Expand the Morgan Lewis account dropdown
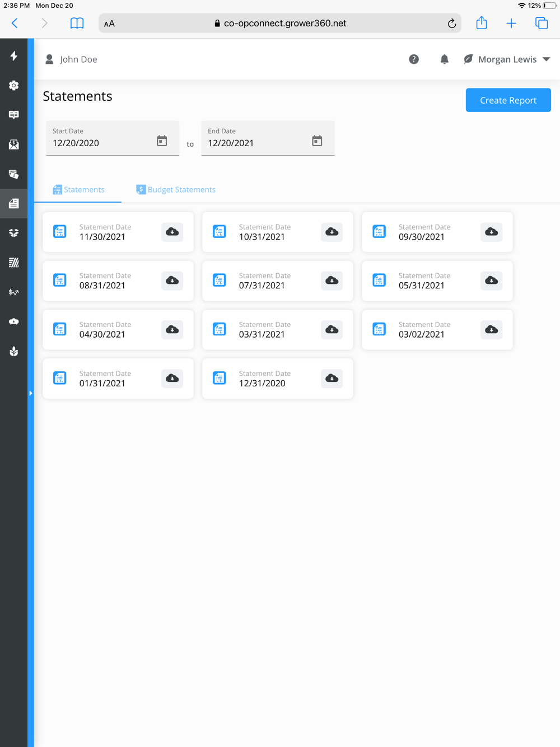Screen dimensions: 560x747 (x=507, y=59)
